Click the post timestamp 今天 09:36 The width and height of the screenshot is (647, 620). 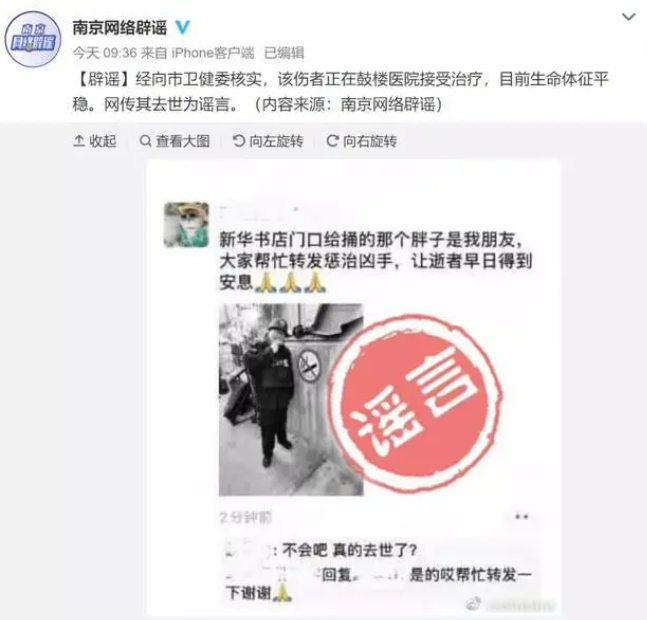coord(105,53)
